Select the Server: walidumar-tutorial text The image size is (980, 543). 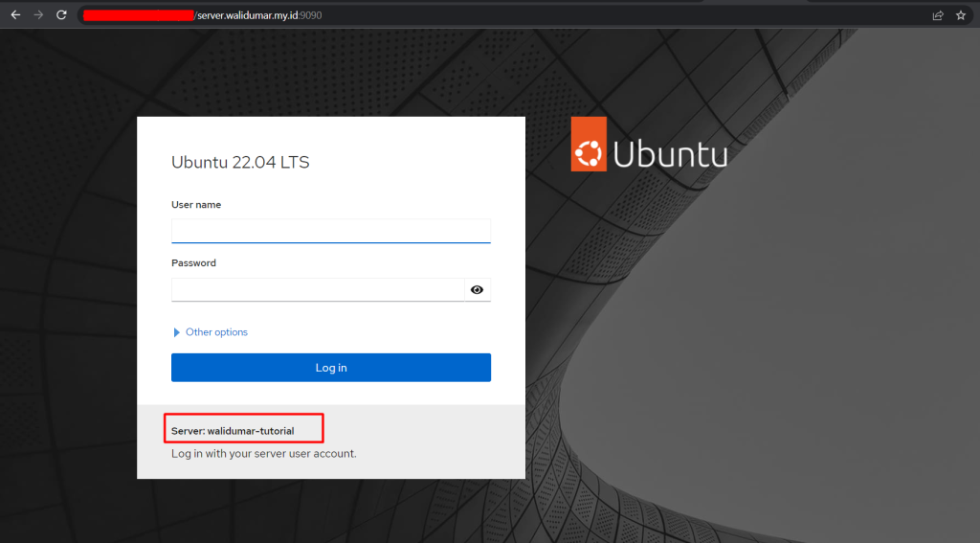point(233,431)
